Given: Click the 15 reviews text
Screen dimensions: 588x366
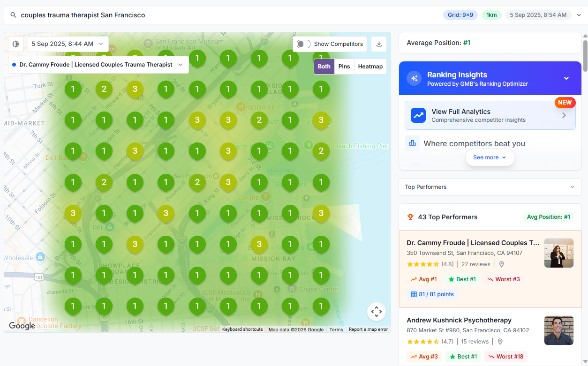Looking at the screenshot, I should coord(475,342).
